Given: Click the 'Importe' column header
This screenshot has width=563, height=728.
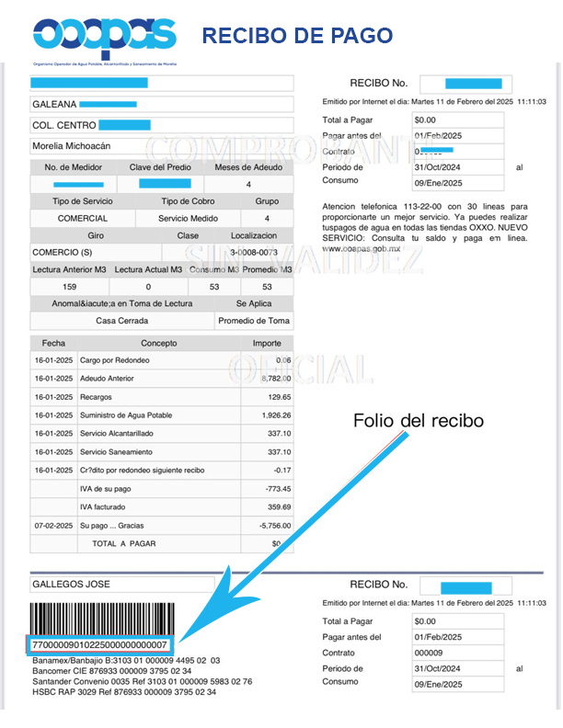Looking at the screenshot, I should click(267, 343).
